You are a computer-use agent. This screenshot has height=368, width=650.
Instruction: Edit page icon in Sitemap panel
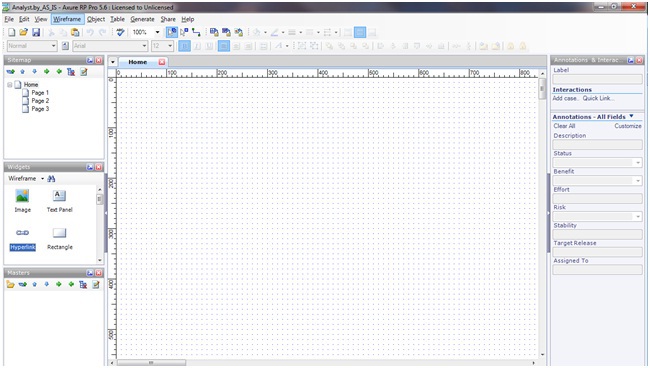point(84,72)
